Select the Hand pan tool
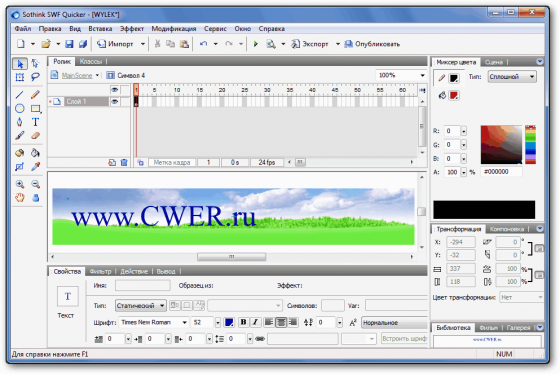The width and height of the screenshot is (560, 374). click(x=20, y=198)
